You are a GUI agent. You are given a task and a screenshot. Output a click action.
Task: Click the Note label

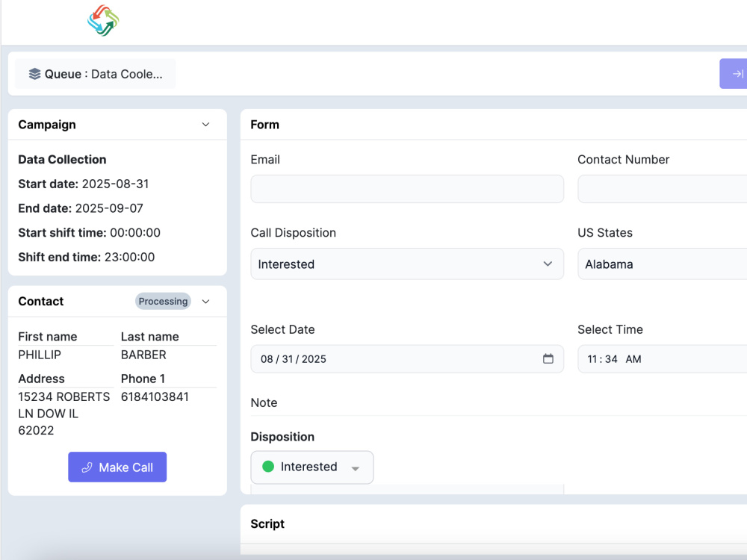pos(264,403)
